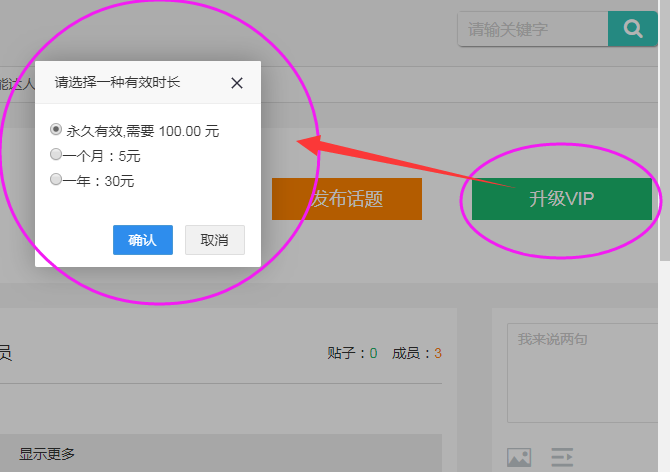Choose the 一个月：5元 radio option
Screen dimensions: 670x472
[x=56, y=155]
